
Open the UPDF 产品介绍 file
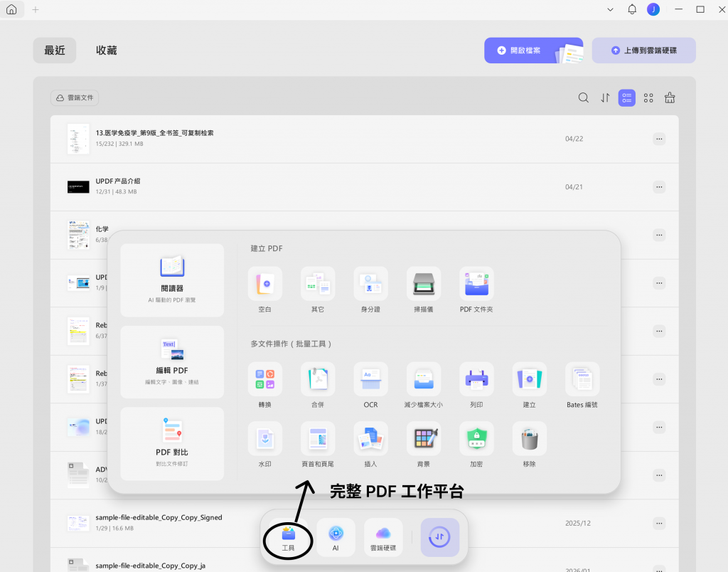365,187
